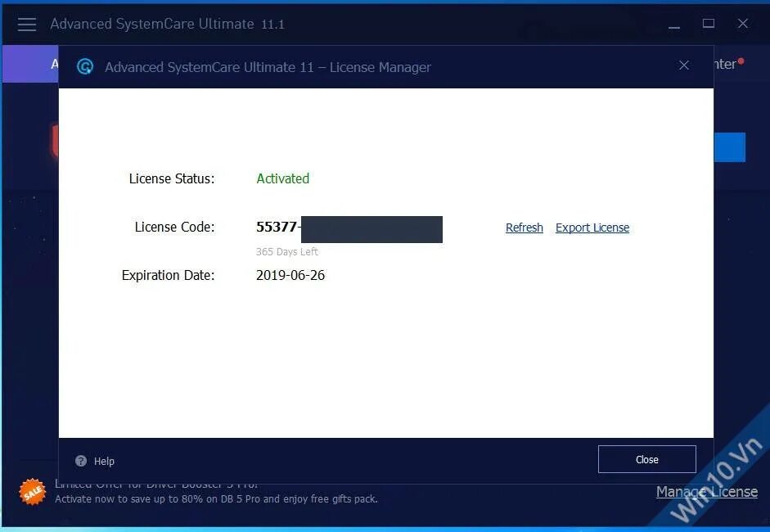Open the Help link

tap(104, 462)
